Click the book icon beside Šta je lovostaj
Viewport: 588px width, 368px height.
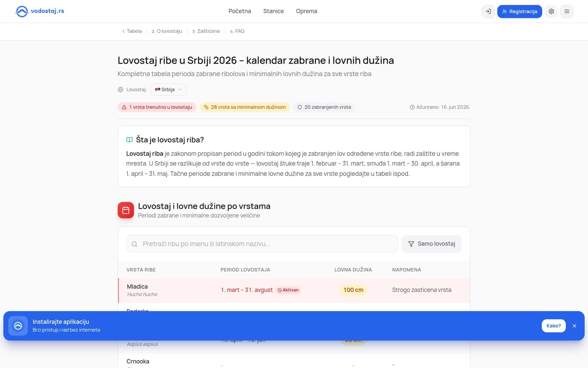129,140
